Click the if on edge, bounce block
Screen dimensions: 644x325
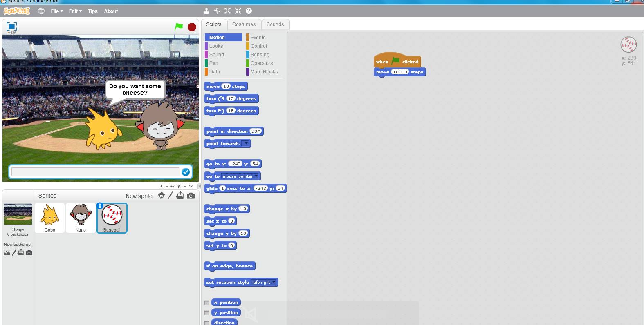click(229, 266)
